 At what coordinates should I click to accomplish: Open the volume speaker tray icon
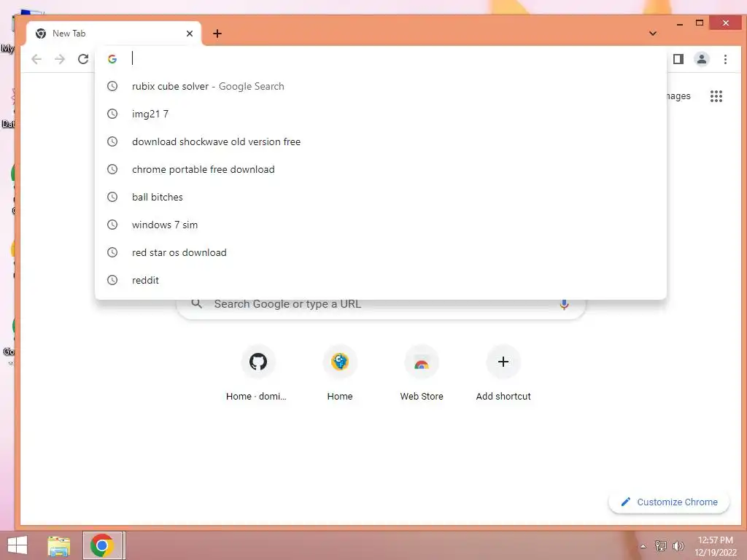[x=678, y=545]
